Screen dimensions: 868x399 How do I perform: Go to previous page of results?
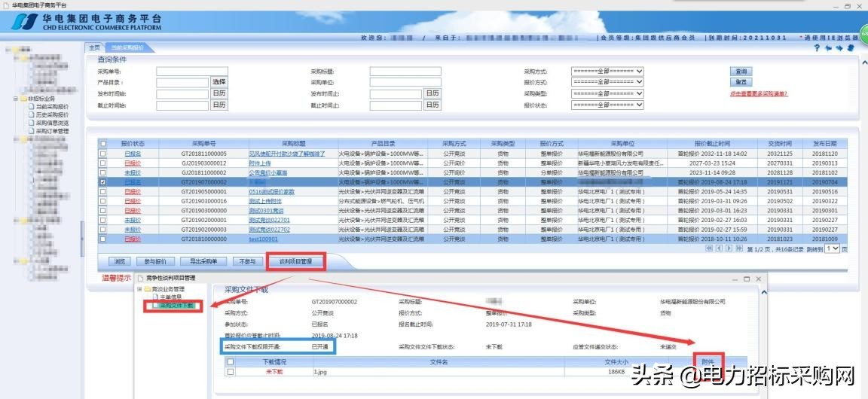719,248
